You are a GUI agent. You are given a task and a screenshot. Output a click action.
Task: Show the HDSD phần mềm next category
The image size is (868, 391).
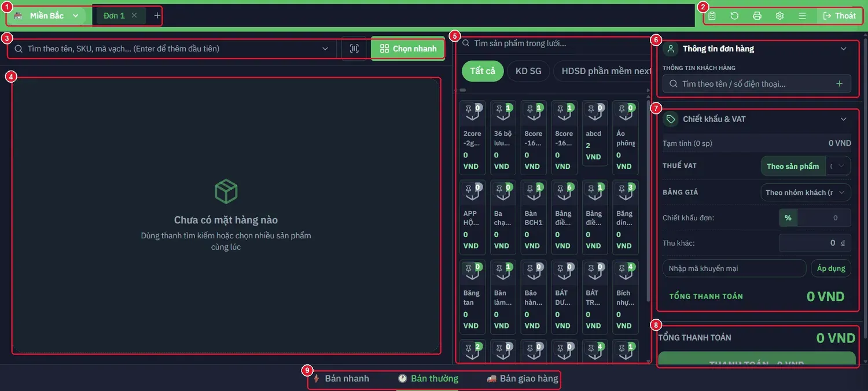(x=602, y=71)
